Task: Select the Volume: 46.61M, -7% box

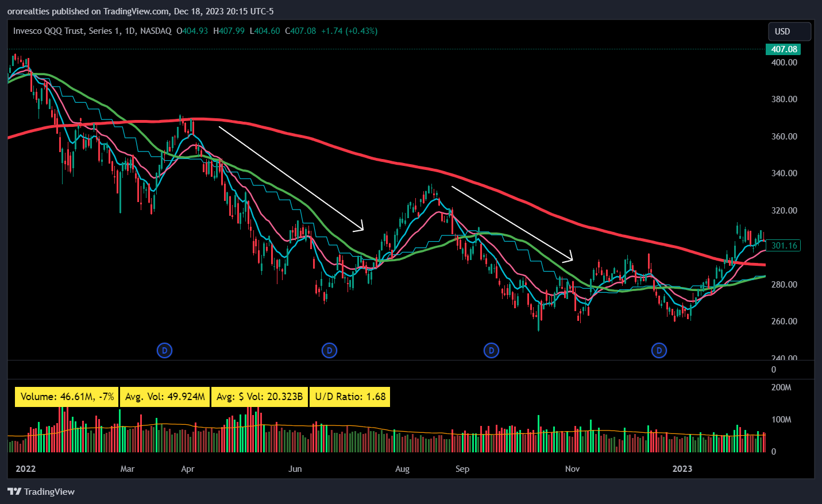Action: [x=67, y=397]
